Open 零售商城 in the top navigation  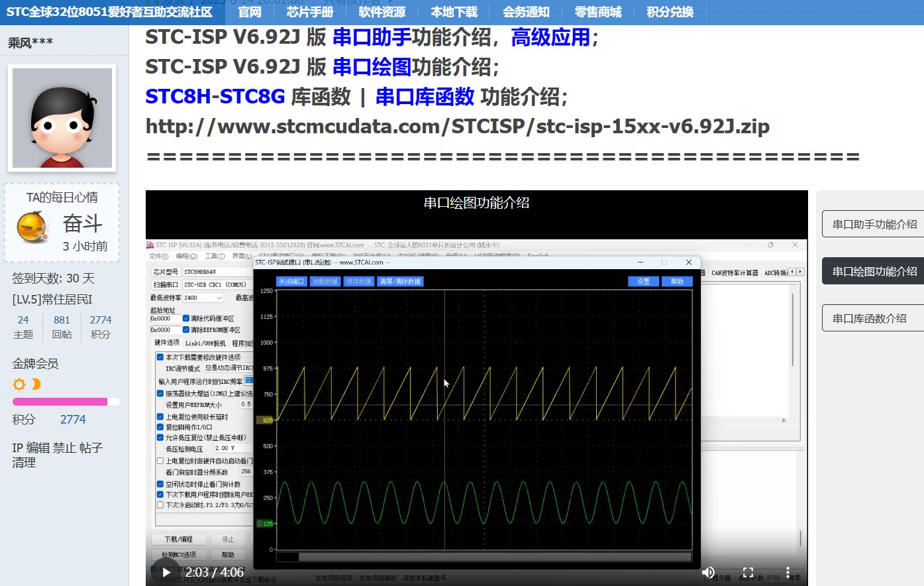(x=598, y=12)
